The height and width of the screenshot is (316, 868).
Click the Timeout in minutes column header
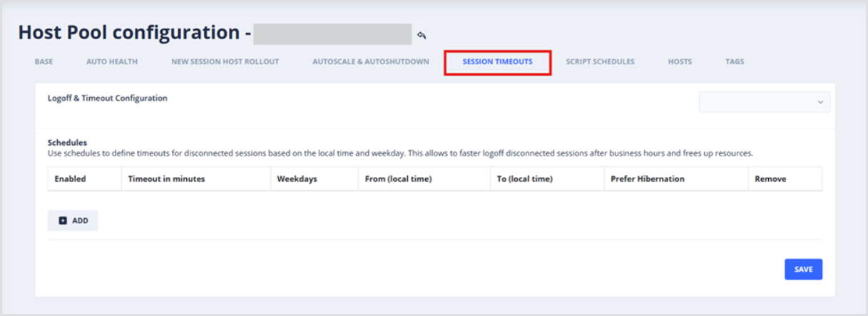tap(166, 179)
